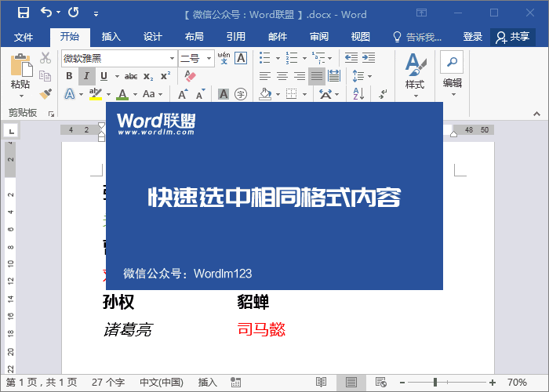The image size is (549, 392).
Task: Align text left
Action: coord(265,76)
